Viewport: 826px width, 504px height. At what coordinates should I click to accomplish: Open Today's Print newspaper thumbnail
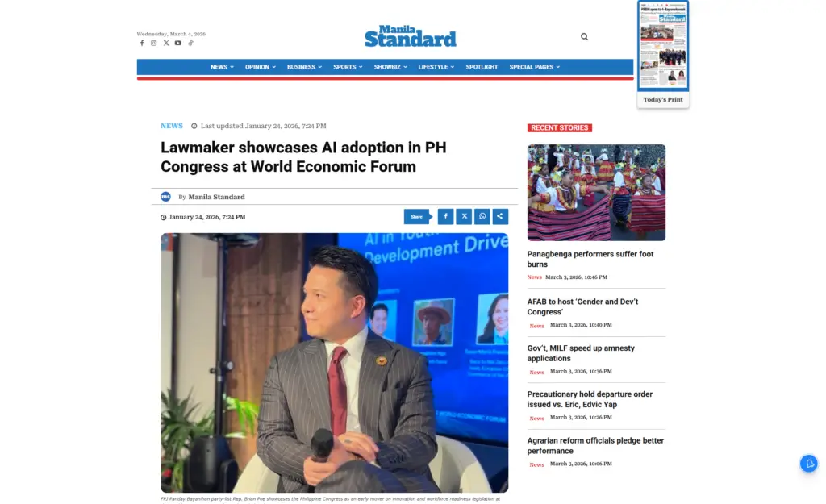pyautogui.click(x=663, y=45)
